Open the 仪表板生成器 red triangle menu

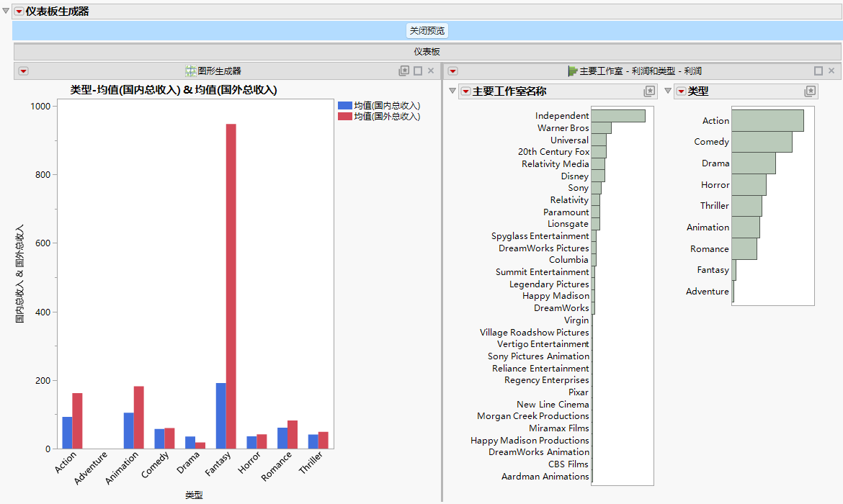pos(19,12)
